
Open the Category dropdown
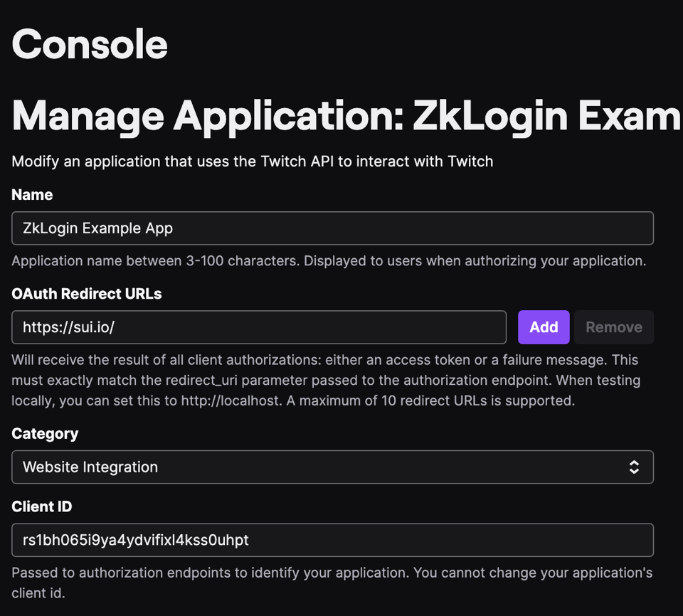[x=332, y=467]
